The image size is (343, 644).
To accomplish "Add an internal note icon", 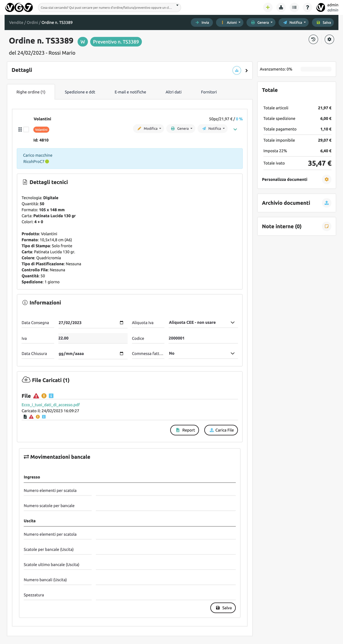I will [x=326, y=226].
